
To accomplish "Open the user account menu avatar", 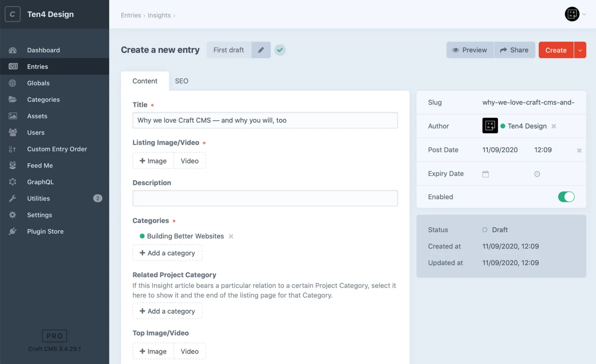I will pos(572,14).
